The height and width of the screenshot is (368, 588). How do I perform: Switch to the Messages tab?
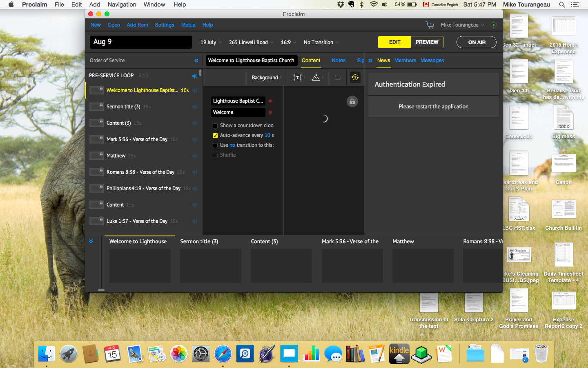[432, 61]
